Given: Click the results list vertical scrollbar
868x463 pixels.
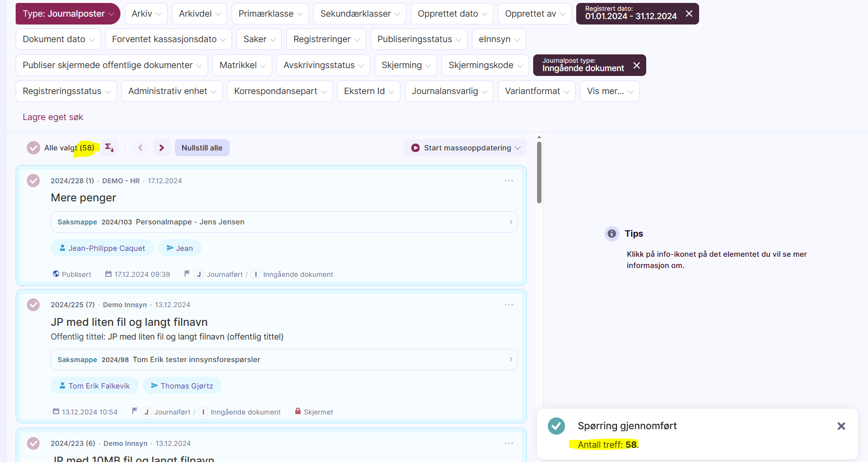Looking at the screenshot, I should [x=539, y=172].
